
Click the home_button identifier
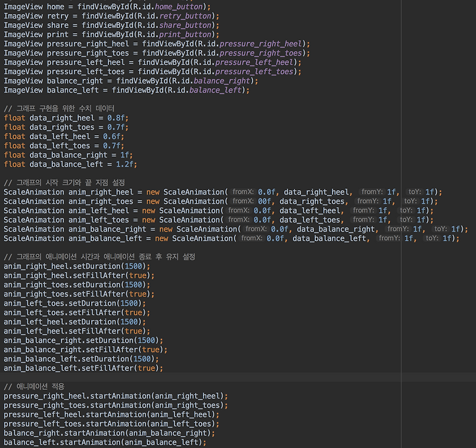tap(178, 7)
